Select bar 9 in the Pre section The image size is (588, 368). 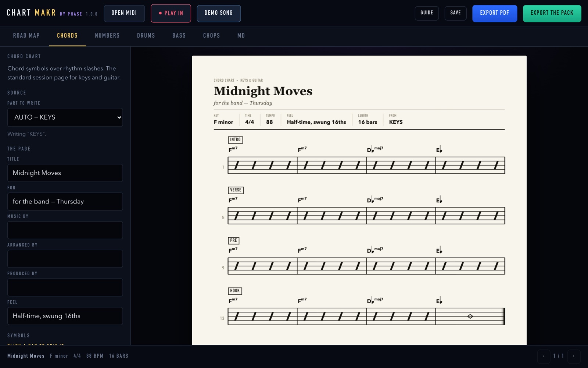262,266
